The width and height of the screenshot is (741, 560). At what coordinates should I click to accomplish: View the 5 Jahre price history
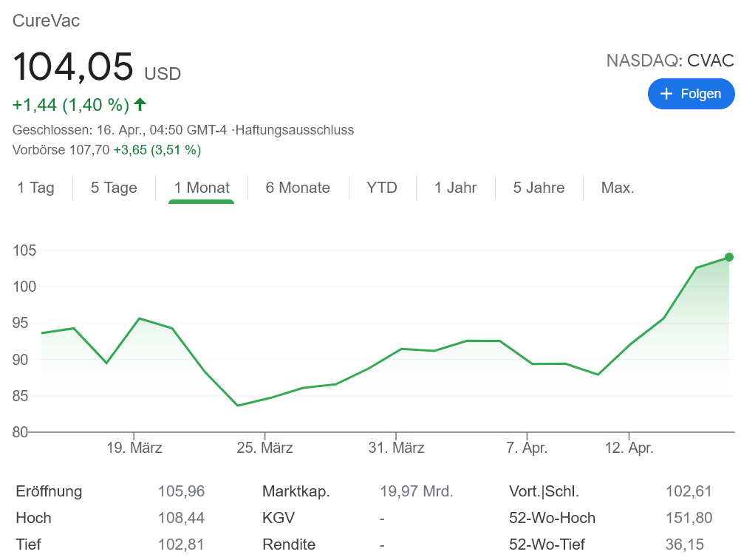click(x=539, y=188)
